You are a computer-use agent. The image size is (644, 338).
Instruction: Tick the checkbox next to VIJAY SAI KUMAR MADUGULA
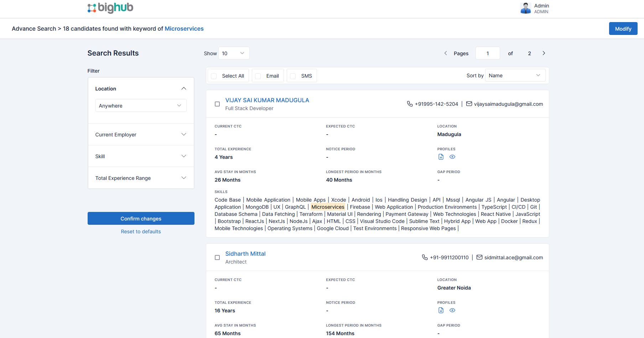[x=217, y=104]
